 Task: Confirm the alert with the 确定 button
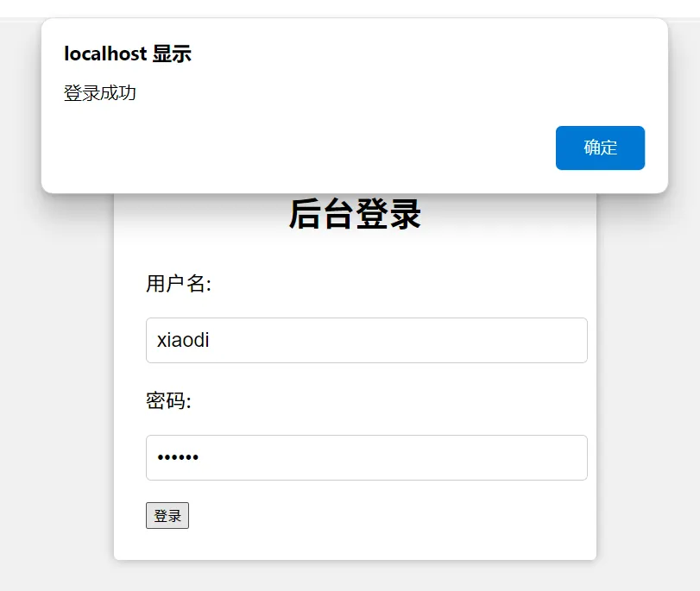point(600,148)
